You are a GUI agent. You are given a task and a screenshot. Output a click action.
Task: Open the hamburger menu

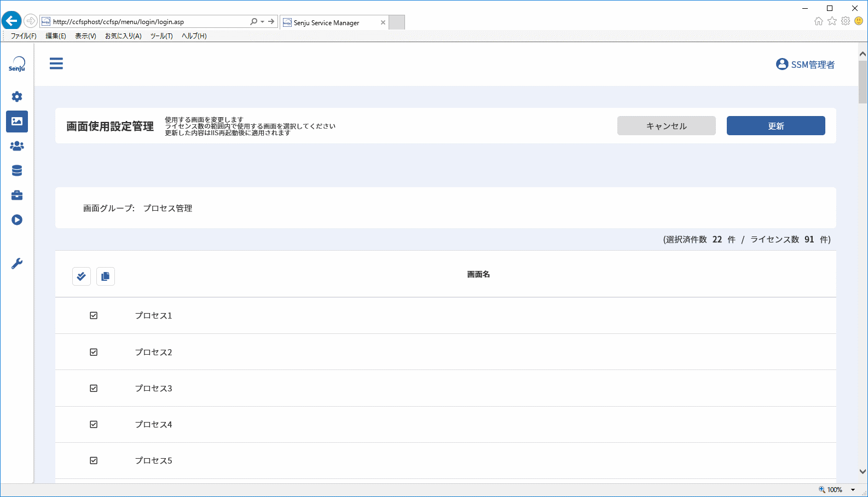click(x=56, y=63)
